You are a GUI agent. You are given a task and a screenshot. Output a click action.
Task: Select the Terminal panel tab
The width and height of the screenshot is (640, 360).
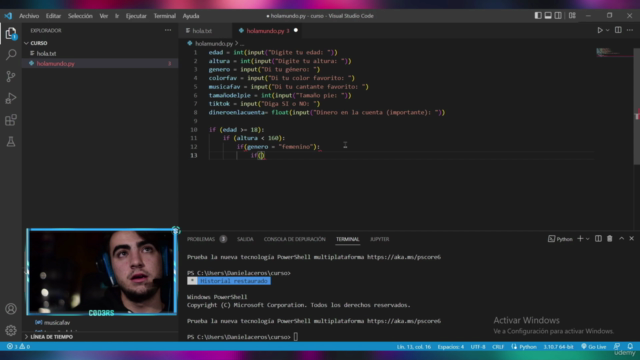pyautogui.click(x=347, y=239)
